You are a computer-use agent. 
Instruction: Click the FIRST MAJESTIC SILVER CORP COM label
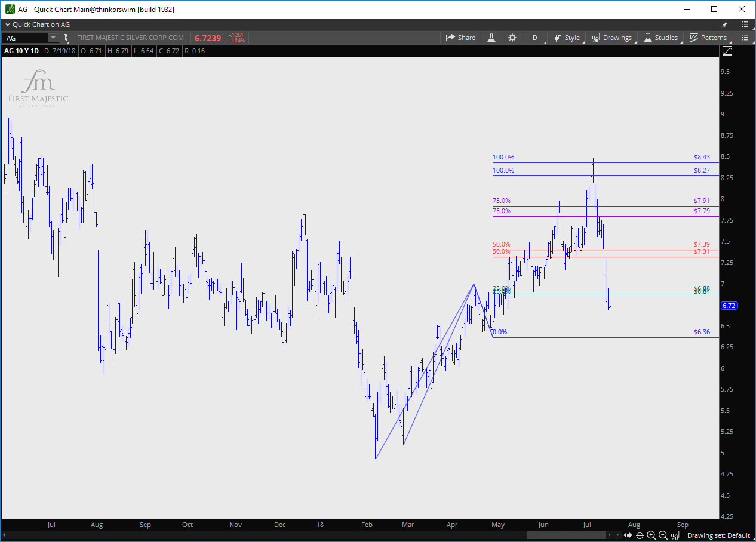pyautogui.click(x=130, y=38)
